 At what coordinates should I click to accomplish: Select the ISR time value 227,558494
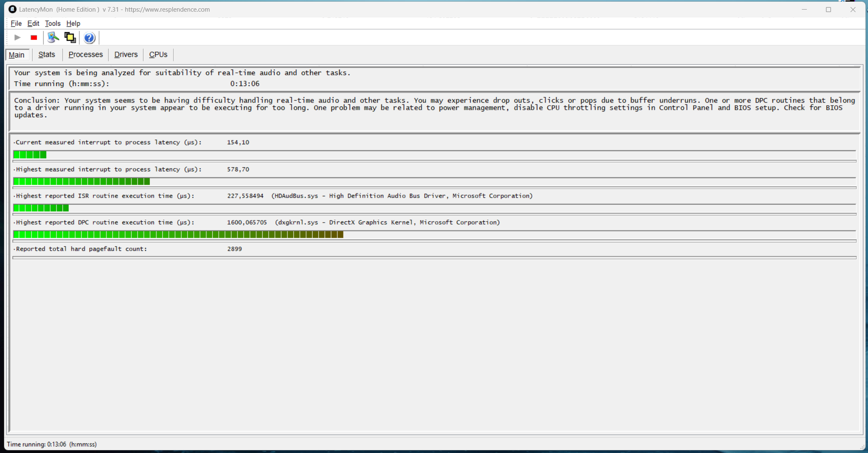pos(245,196)
